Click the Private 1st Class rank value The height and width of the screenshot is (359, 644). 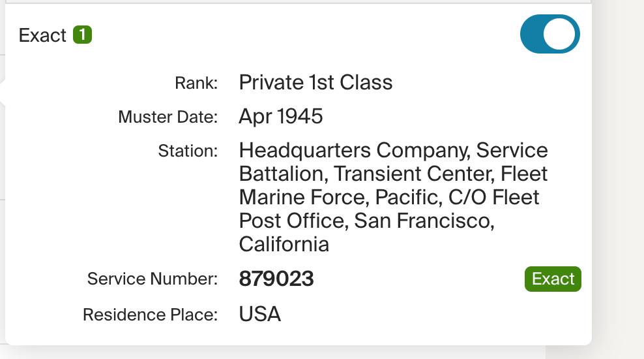pyautogui.click(x=315, y=83)
